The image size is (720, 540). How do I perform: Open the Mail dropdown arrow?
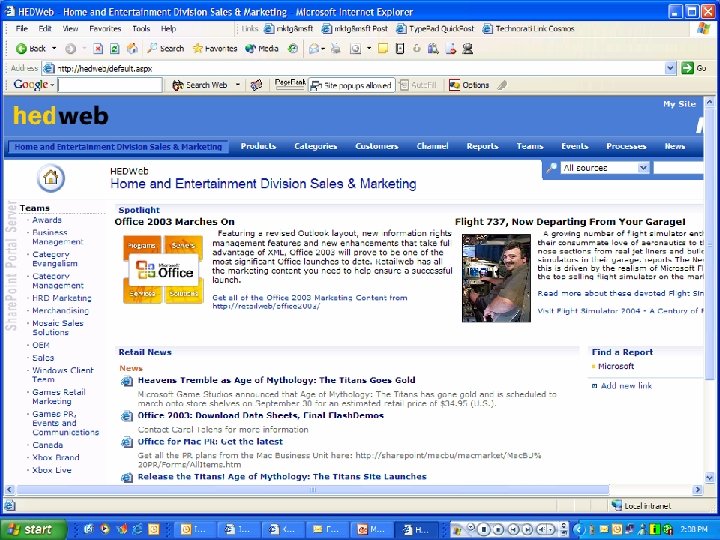pos(323,48)
